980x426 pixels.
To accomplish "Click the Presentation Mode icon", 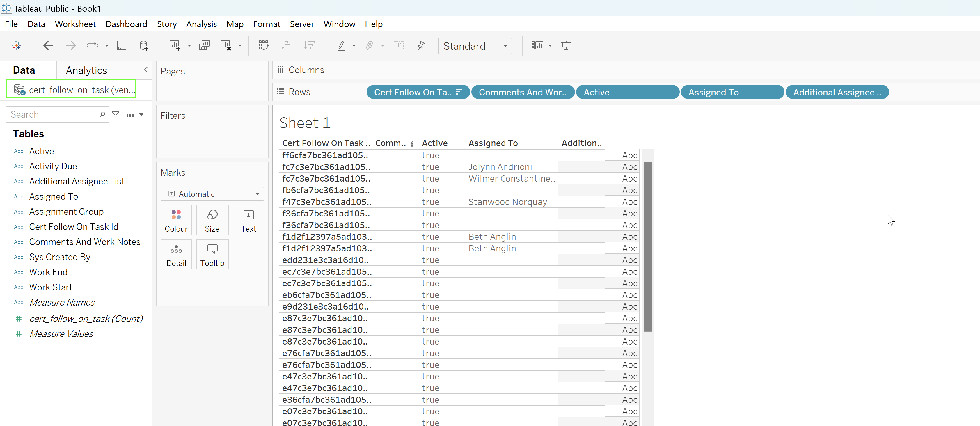I will pos(566,46).
